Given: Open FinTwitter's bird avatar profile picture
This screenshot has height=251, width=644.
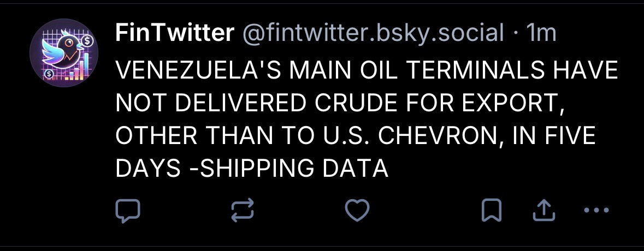Looking at the screenshot, I should 64,53.
